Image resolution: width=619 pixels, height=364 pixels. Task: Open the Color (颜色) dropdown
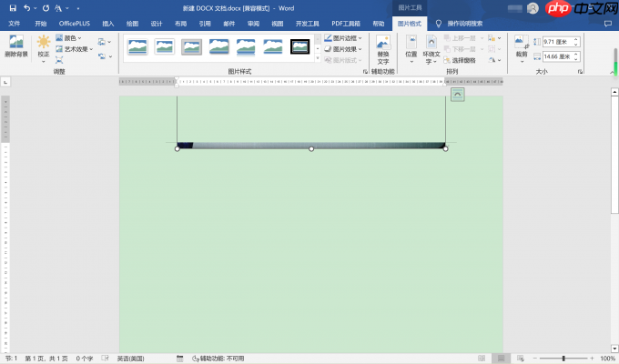68,38
